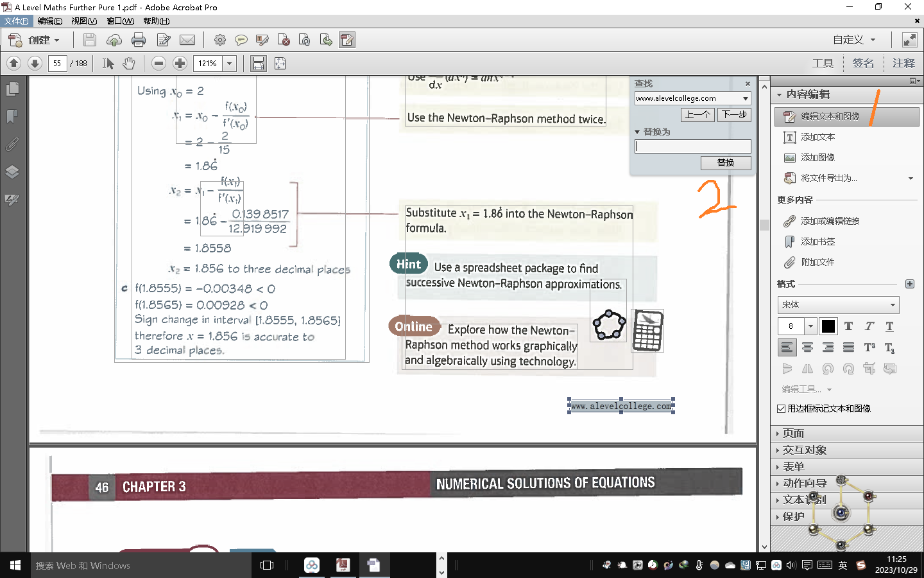Switch to the 注释 pane tab
Viewport: 924px width, 578px height.
903,63
